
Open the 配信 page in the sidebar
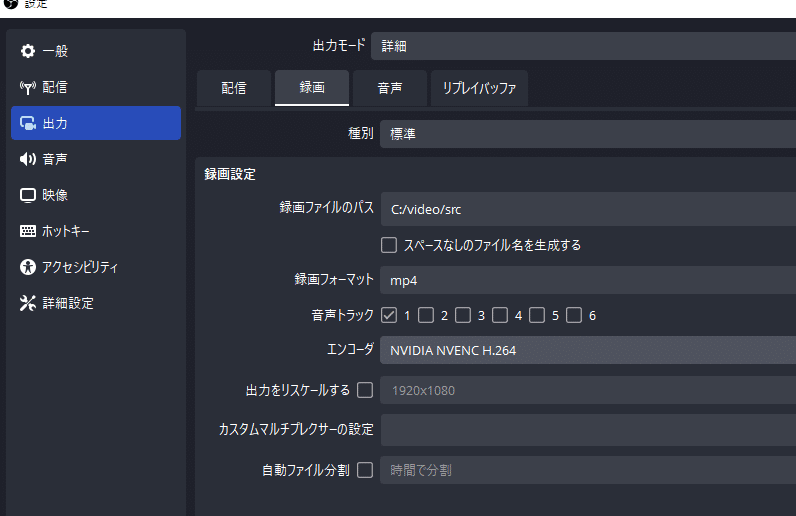coord(55,87)
